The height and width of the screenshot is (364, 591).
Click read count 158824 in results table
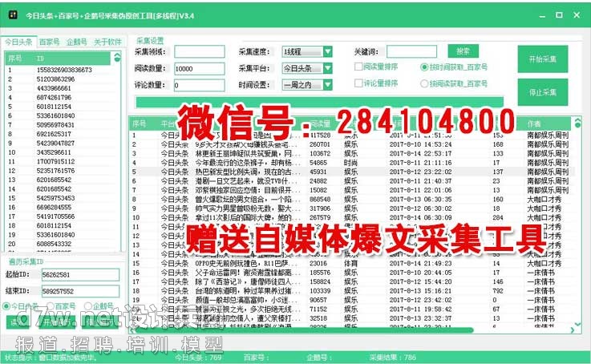[320, 282]
